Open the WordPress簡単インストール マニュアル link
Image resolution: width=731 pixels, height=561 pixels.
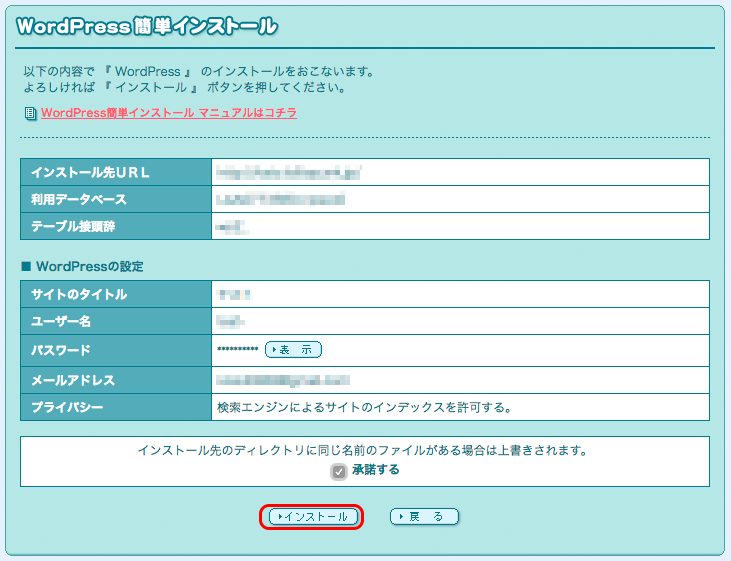click(x=168, y=113)
